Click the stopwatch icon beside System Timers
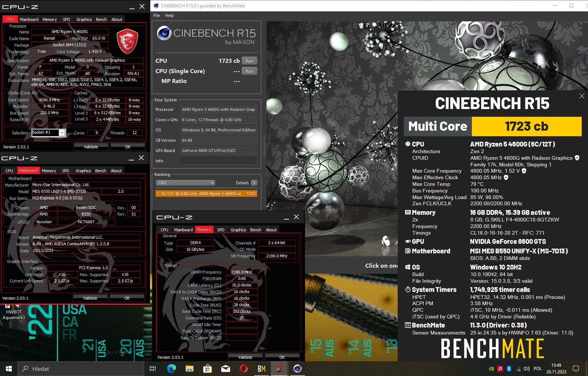This screenshot has height=376, width=588. pyautogui.click(x=408, y=289)
